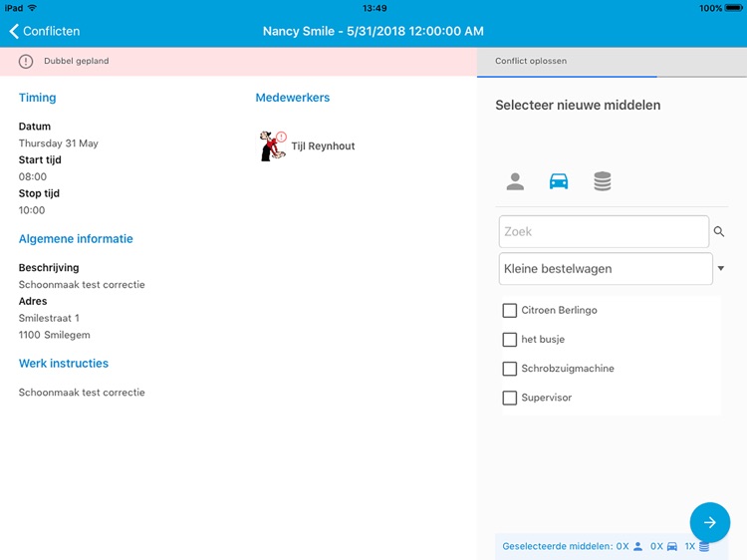747x560 pixels.
Task: Expand dropdown arrow next to Kleine bestelwagen
Action: pos(721,268)
